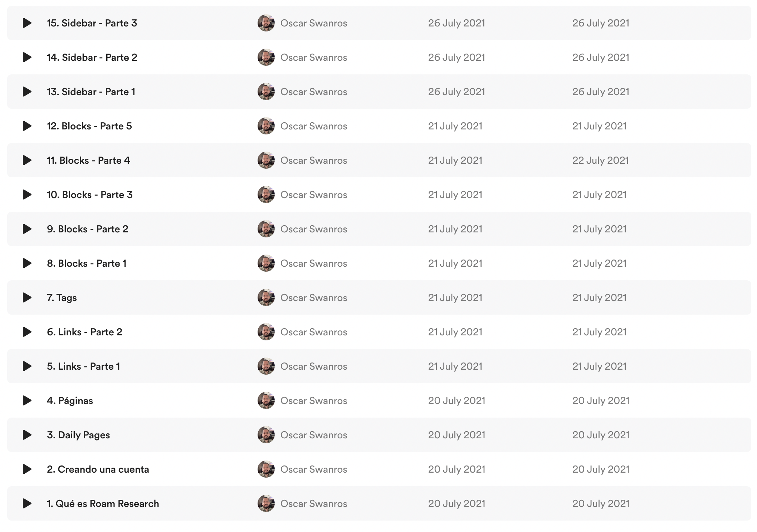This screenshot has height=532, width=757.
Task: Expand the 7. Tags disclosure triangle
Action: tap(27, 297)
